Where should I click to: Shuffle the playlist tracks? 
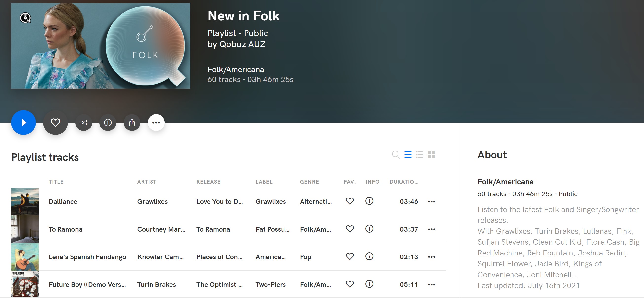coord(83,123)
